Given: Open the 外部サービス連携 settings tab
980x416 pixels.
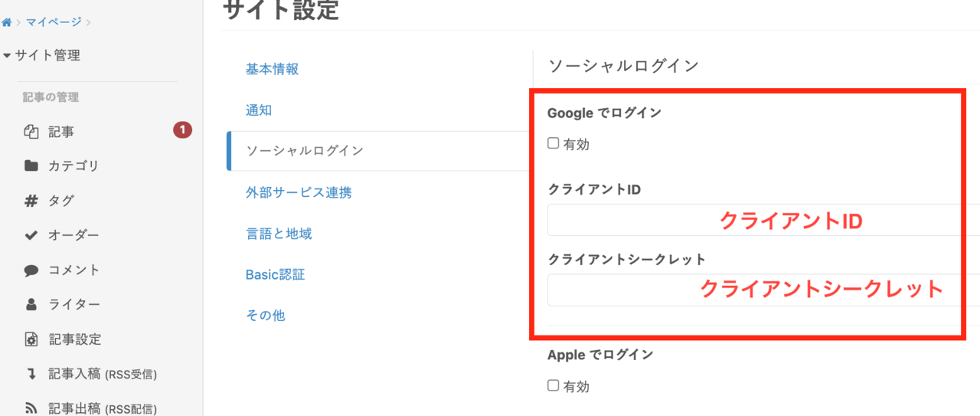Looking at the screenshot, I should 299,192.
